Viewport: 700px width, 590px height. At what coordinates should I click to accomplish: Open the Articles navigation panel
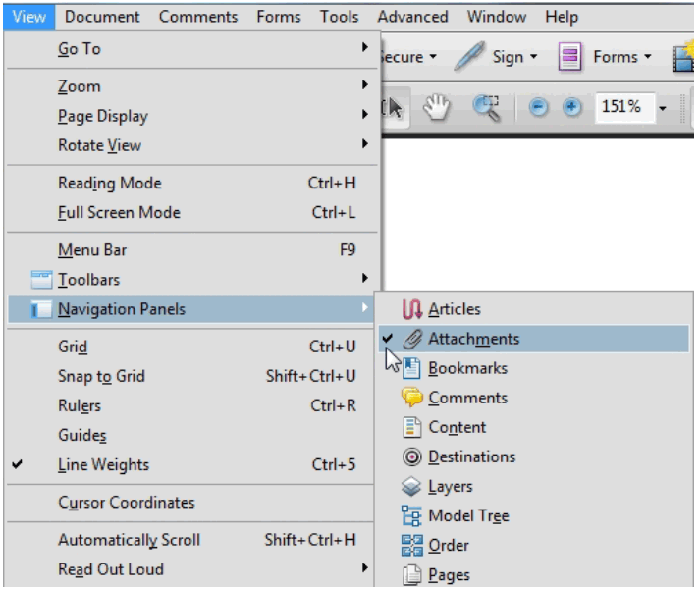(454, 309)
